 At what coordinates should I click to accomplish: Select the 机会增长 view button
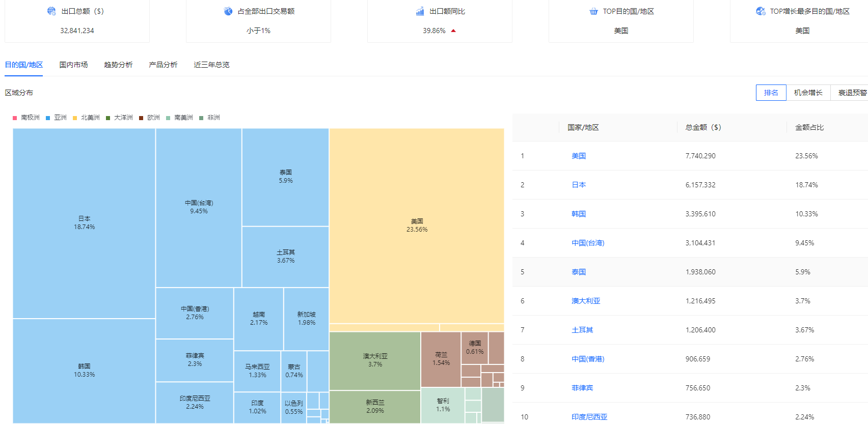tap(808, 93)
